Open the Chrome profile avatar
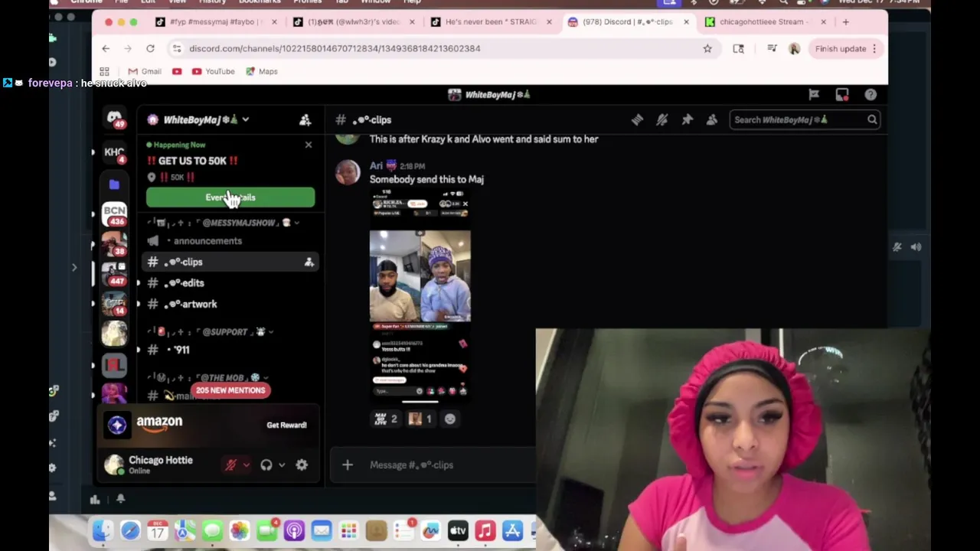The image size is (980, 551). pos(794,48)
